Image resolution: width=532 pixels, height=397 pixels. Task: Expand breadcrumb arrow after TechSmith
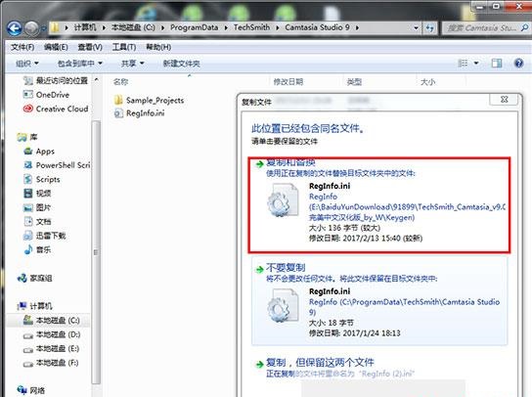[278, 27]
